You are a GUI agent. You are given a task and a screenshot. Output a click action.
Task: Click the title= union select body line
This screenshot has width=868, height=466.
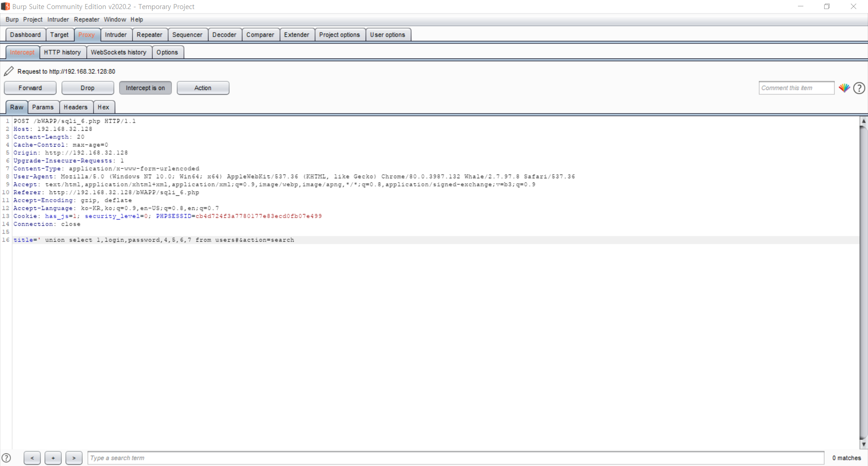154,240
